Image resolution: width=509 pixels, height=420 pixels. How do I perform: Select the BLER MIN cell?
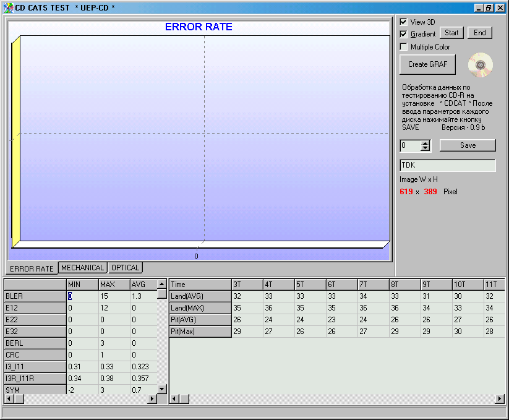click(82, 296)
